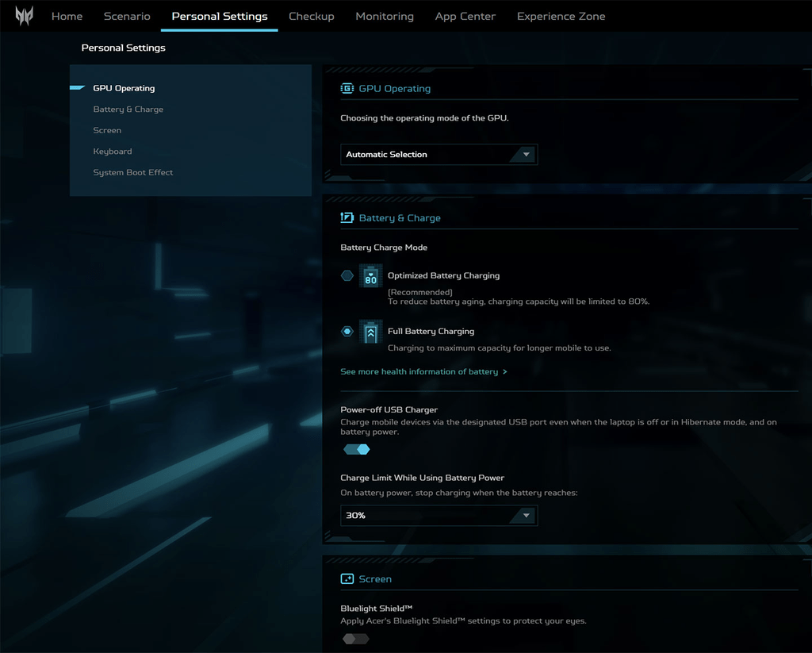Open the Automatic Selection GPU dropdown
This screenshot has height=653, width=812.
click(x=439, y=155)
